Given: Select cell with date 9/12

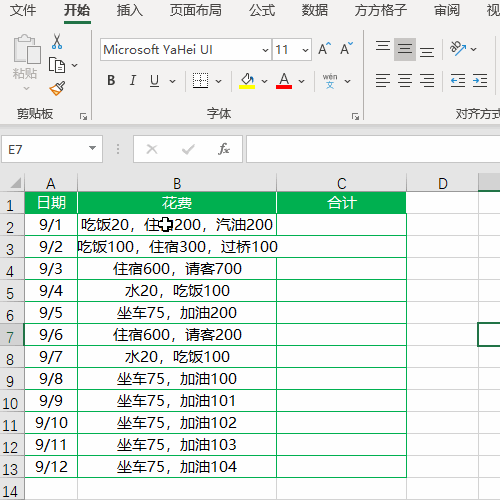Looking at the screenshot, I should click(51, 467).
